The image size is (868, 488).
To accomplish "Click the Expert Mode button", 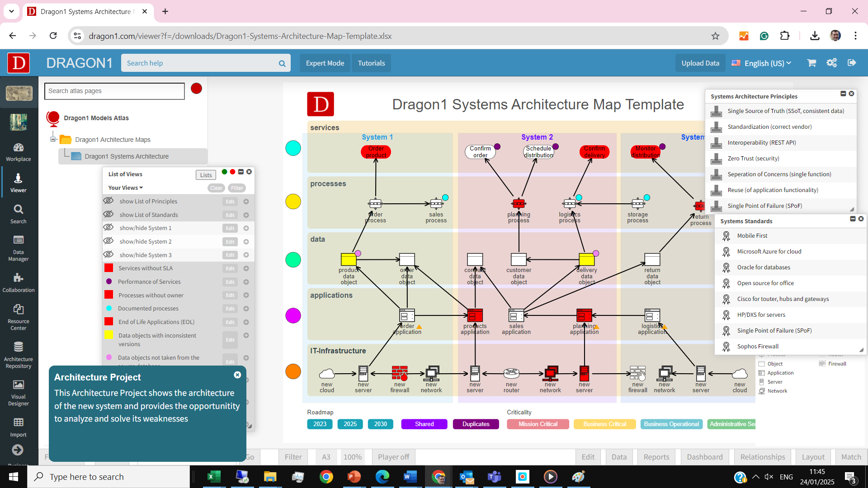I will 325,63.
